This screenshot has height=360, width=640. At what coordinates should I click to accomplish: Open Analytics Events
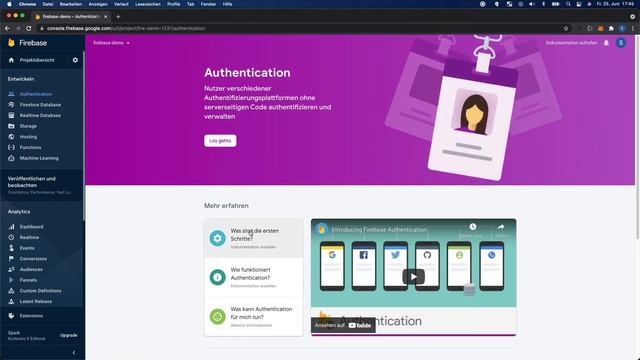tap(27, 248)
